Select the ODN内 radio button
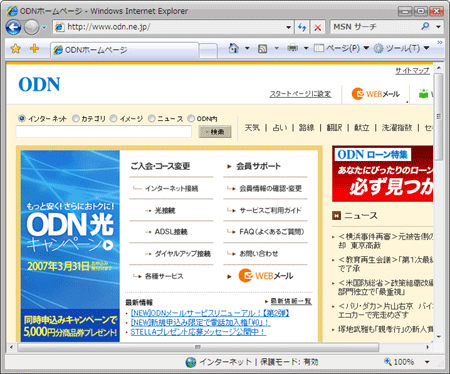Image resolution: width=450 pixels, height=374 pixels. [x=191, y=118]
